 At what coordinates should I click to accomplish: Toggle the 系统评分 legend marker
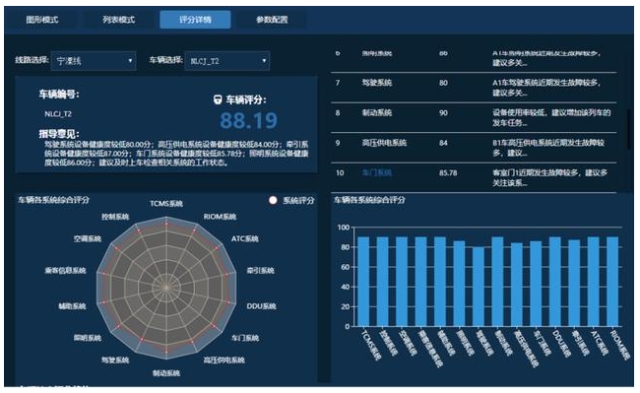(x=273, y=200)
